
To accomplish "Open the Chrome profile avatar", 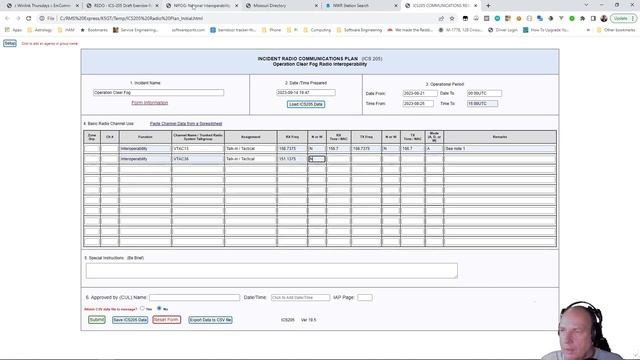I will coord(604,18).
